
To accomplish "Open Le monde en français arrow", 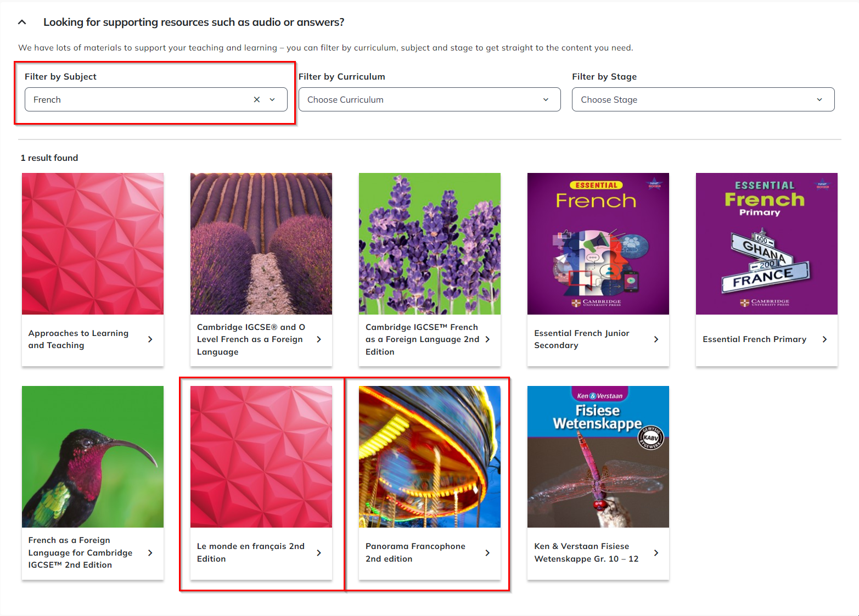I will click(x=319, y=553).
